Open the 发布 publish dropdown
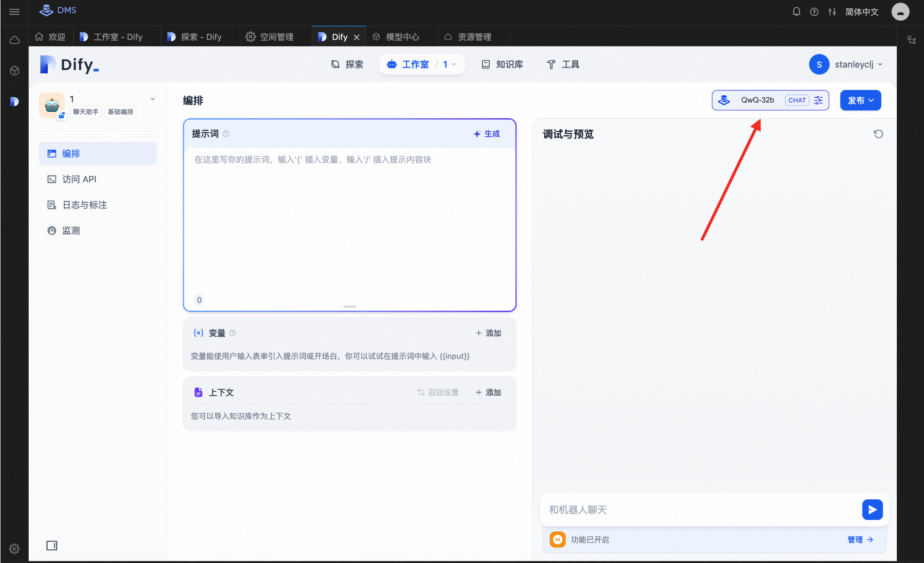This screenshot has height=563, width=924. [x=860, y=100]
